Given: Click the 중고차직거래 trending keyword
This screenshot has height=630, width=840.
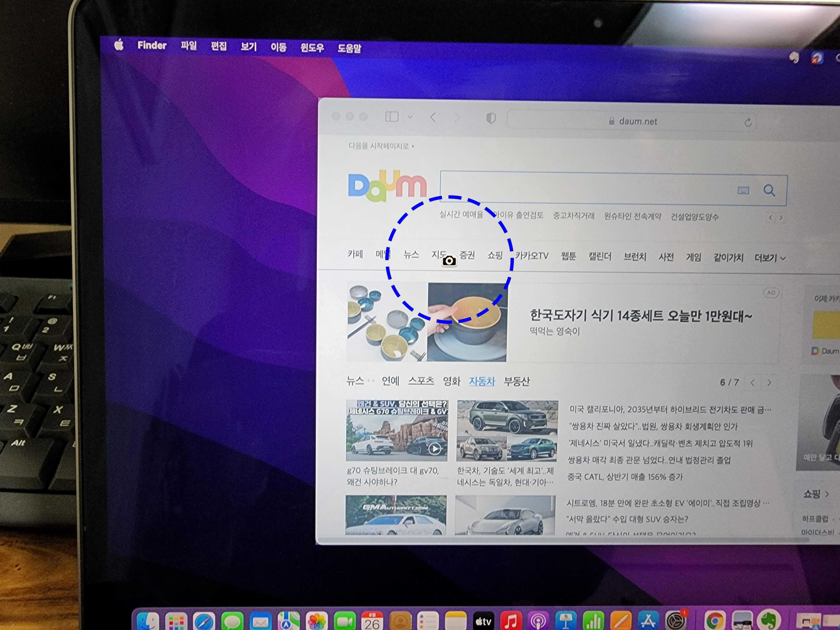Looking at the screenshot, I should click(574, 215).
